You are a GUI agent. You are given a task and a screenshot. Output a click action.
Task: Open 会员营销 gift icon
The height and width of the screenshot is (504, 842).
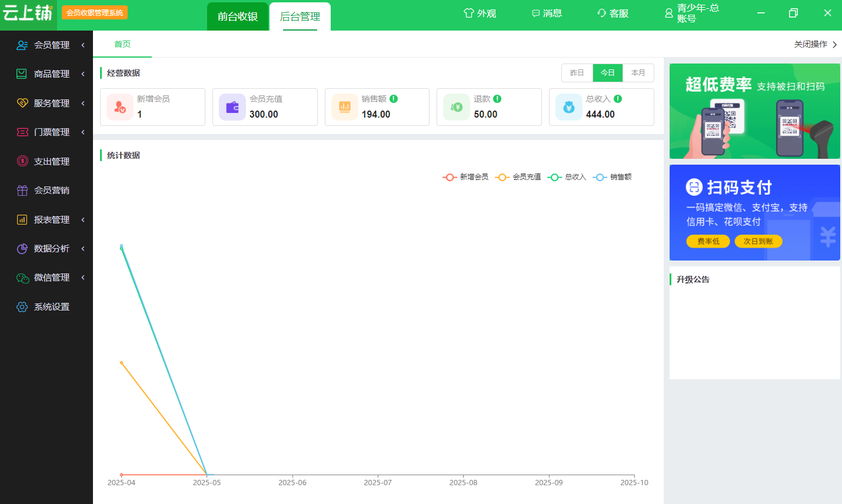click(22, 191)
